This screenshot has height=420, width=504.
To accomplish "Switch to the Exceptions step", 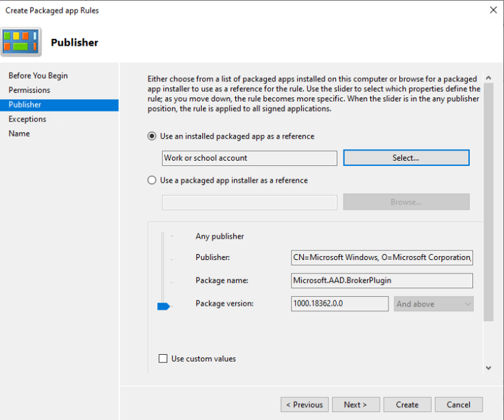I will pyautogui.click(x=28, y=119).
